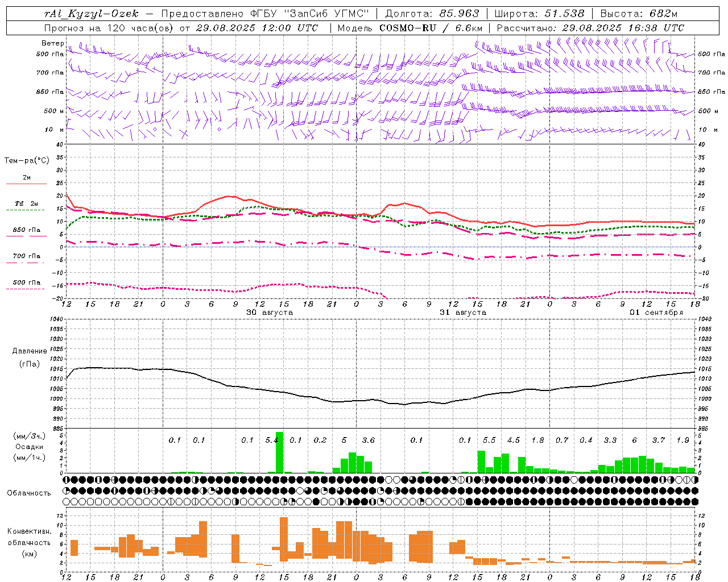The height and width of the screenshot is (582, 728).
Task: Click the 'Давление' pressure label
Action: (29, 351)
